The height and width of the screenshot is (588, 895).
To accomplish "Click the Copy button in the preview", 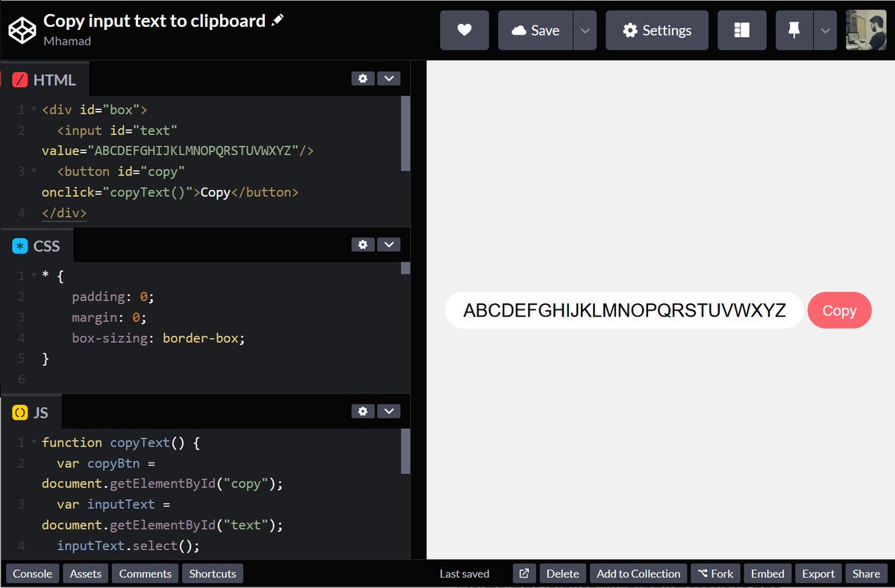I will coord(840,311).
